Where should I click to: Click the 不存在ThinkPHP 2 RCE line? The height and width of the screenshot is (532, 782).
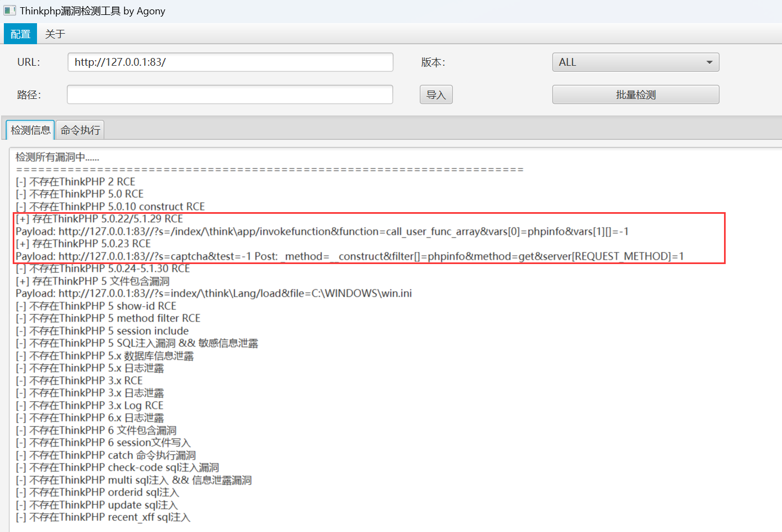(x=76, y=182)
